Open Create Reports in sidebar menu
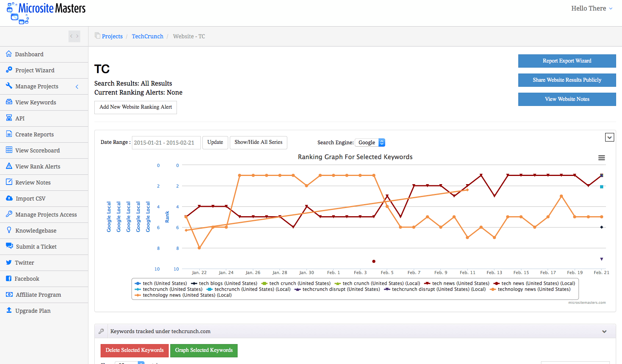The image size is (622, 364). click(x=34, y=134)
